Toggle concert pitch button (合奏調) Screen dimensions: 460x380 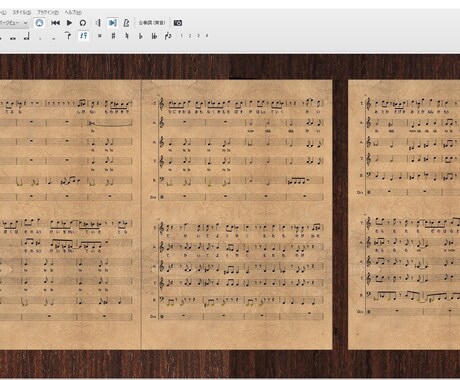point(152,23)
